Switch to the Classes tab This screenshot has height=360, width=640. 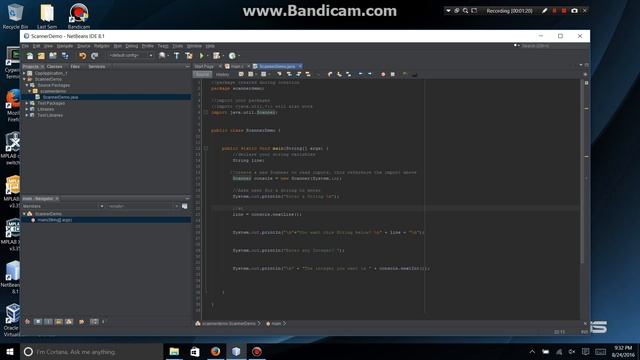(x=54, y=67)
